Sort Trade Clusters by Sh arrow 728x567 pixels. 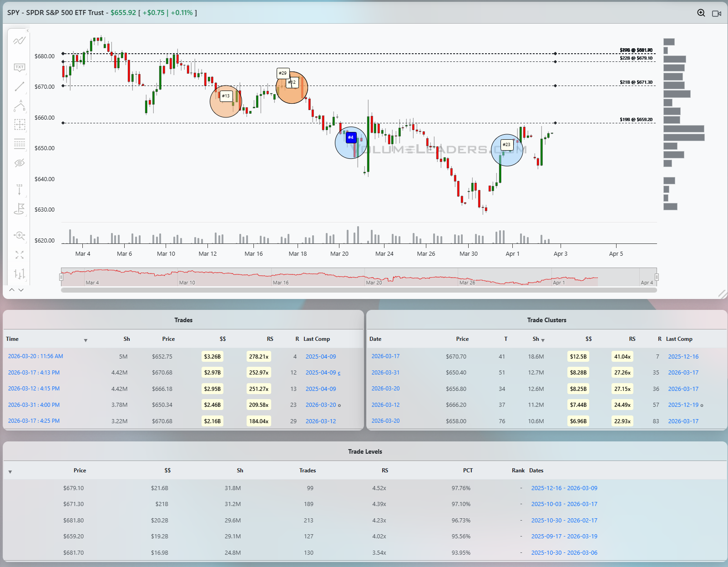pos(543,340)
